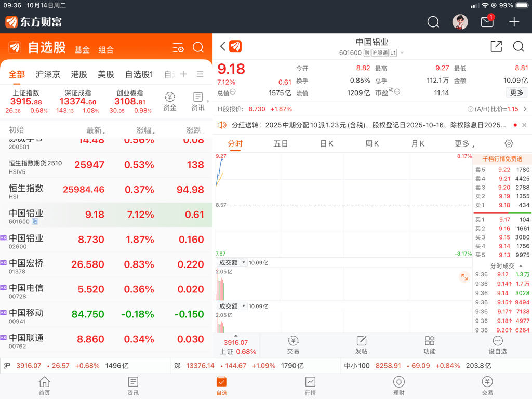Screen dimensions: 532x399
Task: Expand the stock name dropdown beside L1
Action: click(402, 53)
